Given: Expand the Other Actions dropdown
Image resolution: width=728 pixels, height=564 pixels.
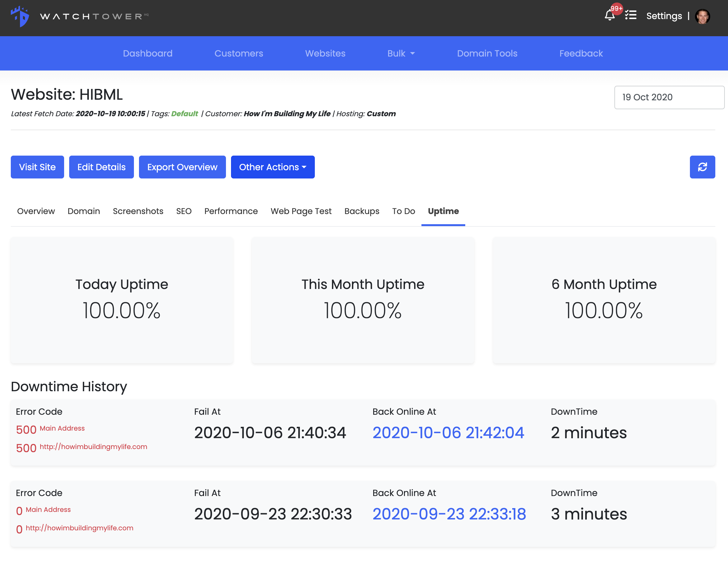Looking at the screenshot, I should coord(273,167).
